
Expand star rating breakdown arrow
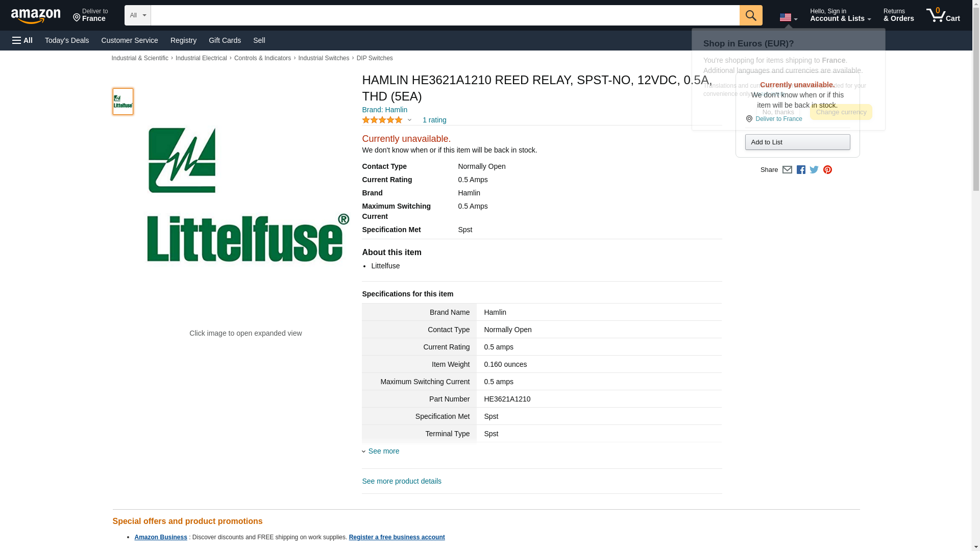[x=409, y=120]
